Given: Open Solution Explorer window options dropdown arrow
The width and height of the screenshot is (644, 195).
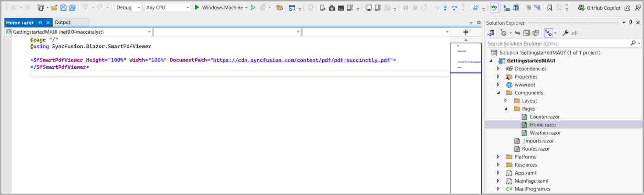Looking at the screenshot, I should click(x=624, y=22).
